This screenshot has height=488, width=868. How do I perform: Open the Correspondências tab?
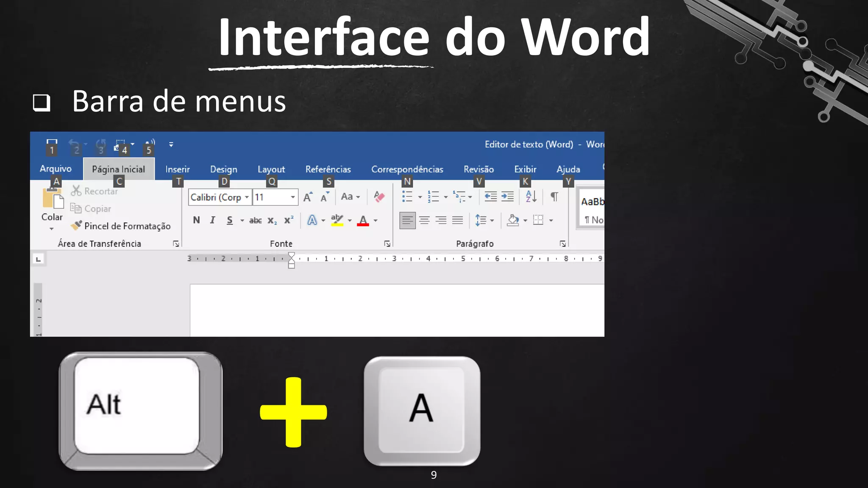407,169
